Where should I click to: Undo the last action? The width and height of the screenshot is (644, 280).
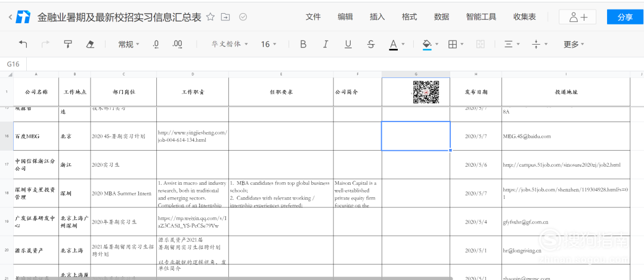[23, 44]
